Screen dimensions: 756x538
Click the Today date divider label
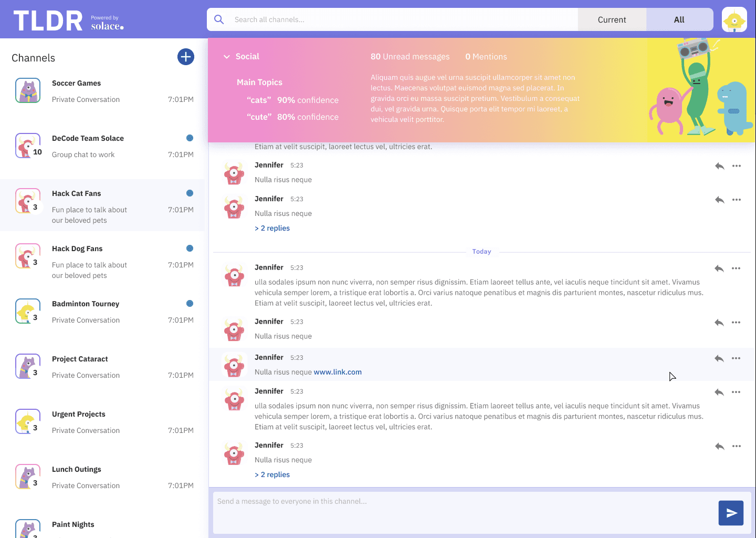(x=481, y=252)
